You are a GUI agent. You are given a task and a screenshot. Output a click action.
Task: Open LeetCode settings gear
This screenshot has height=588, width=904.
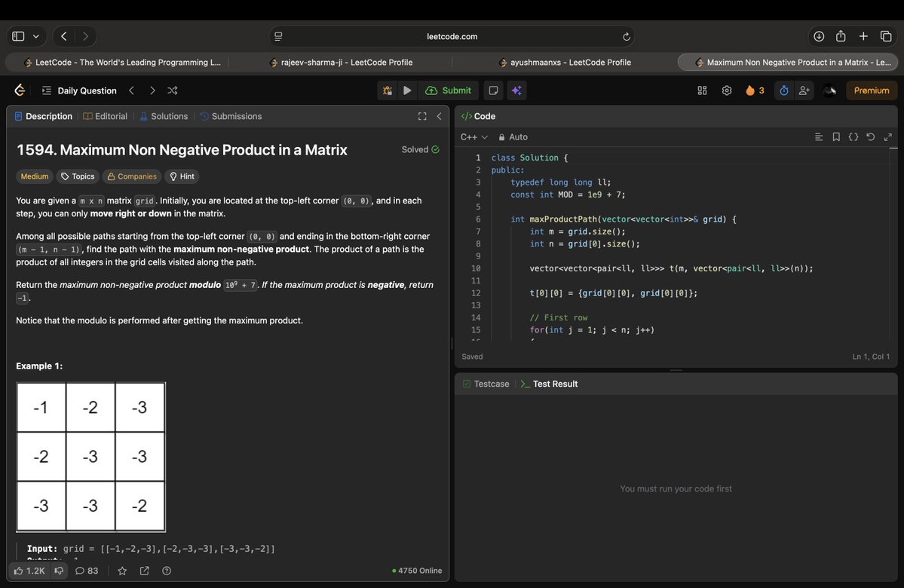(726, 90)
